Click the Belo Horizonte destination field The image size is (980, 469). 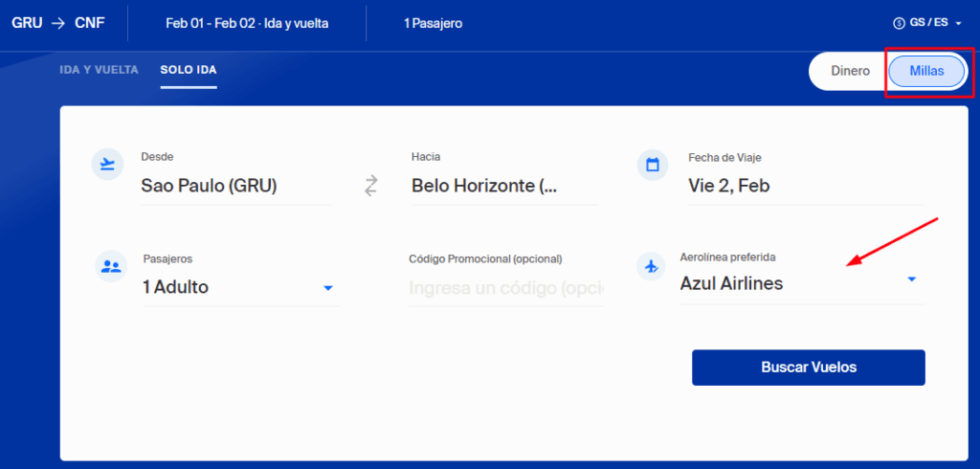[x=483, y=187]
